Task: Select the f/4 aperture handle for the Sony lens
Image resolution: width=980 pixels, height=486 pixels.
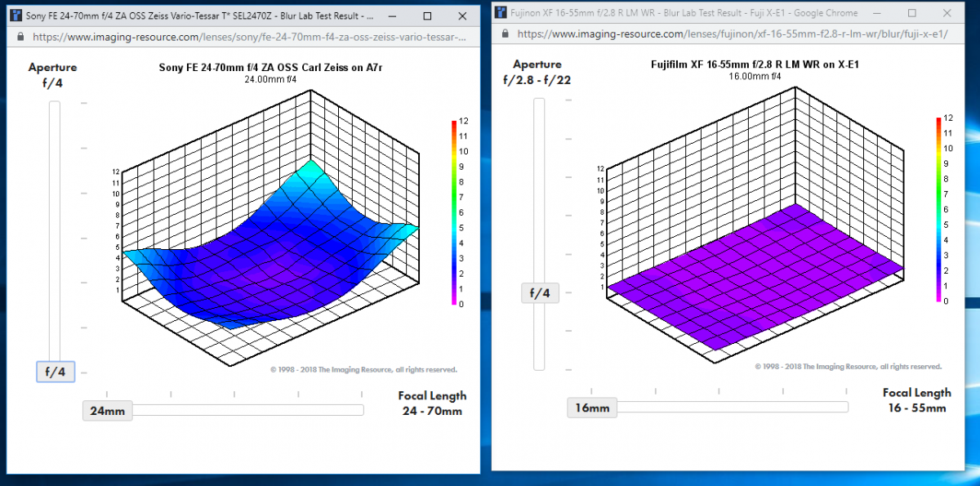Action: coord(56,372)
